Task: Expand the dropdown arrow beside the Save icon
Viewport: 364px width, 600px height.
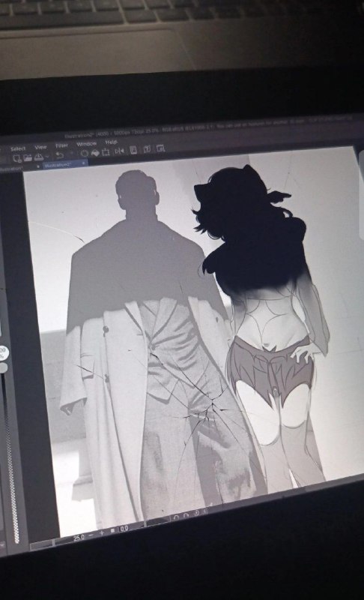Action: 47,156
